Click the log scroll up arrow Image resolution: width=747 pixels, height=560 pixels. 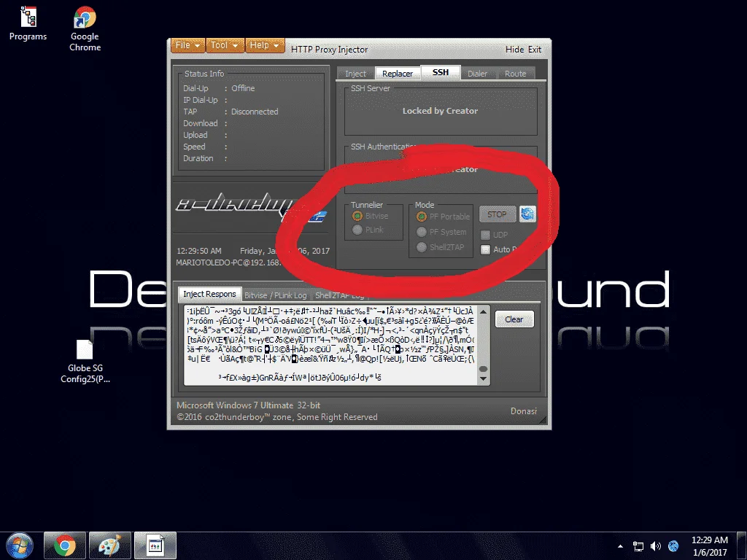(x=483, y=312)
